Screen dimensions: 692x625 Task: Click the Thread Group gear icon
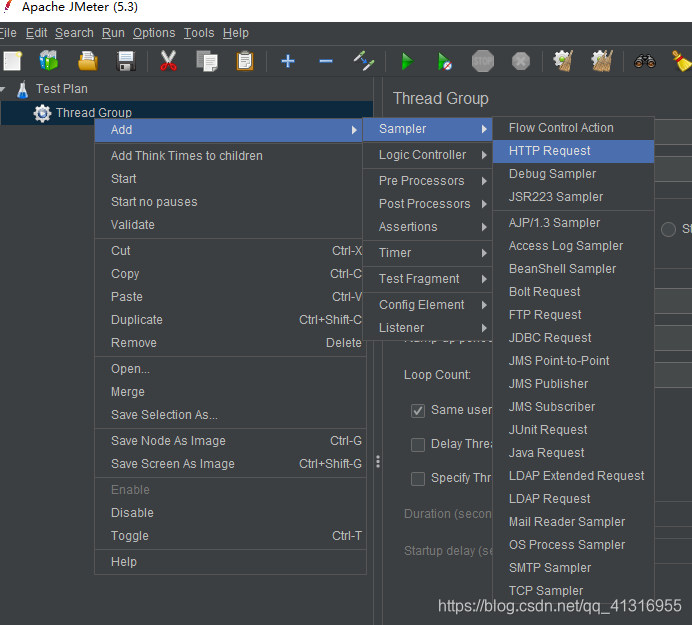[x=42, y=113]
